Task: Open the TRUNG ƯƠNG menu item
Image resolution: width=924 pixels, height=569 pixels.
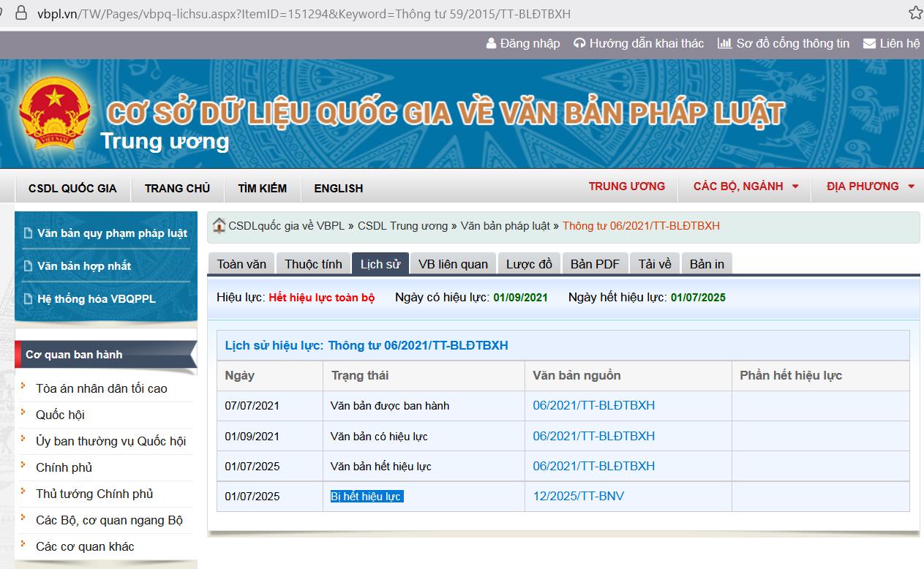Action: [627, 186]
